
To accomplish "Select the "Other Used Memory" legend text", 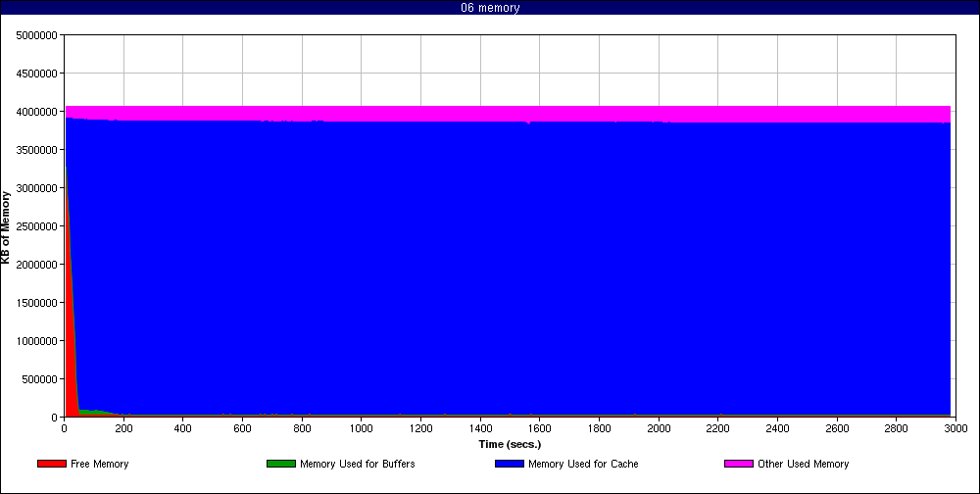I will click(x=803, y=464).
